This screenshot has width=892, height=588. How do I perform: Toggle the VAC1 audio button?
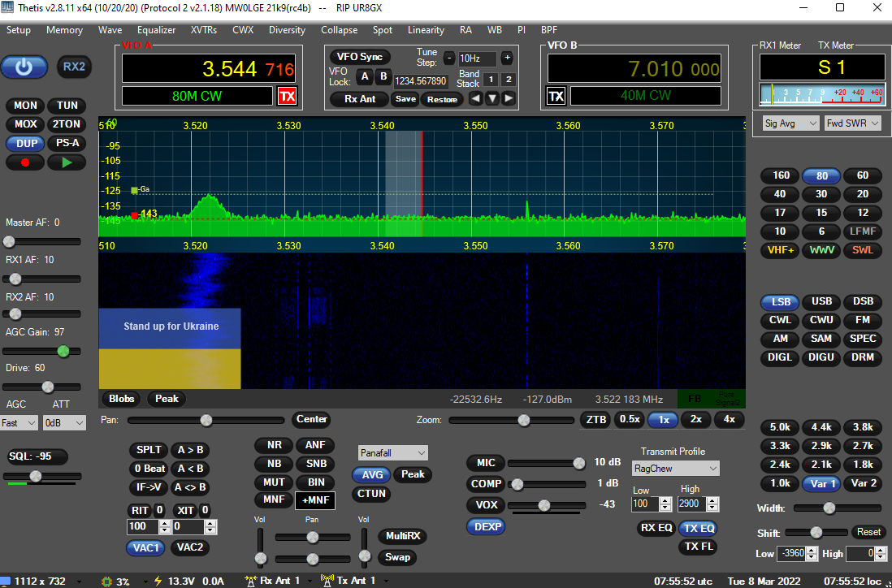coord(146,548)
